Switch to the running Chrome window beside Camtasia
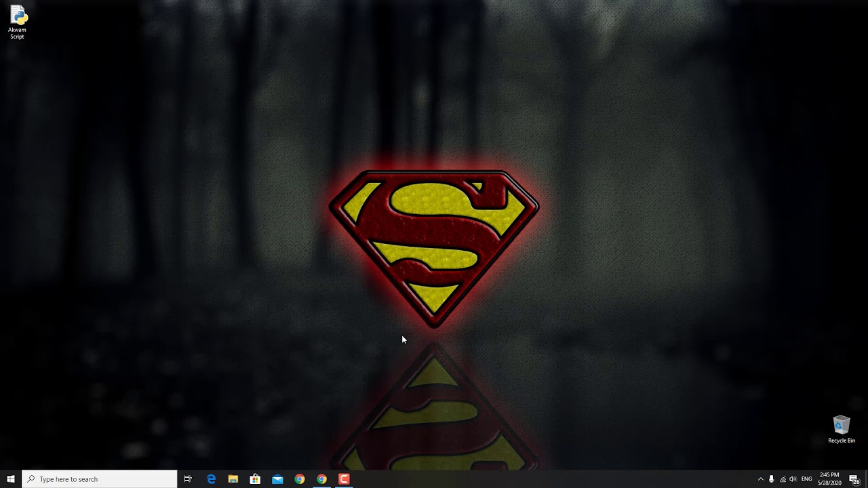This screenshot has height=488, width=868. point(321,479)
